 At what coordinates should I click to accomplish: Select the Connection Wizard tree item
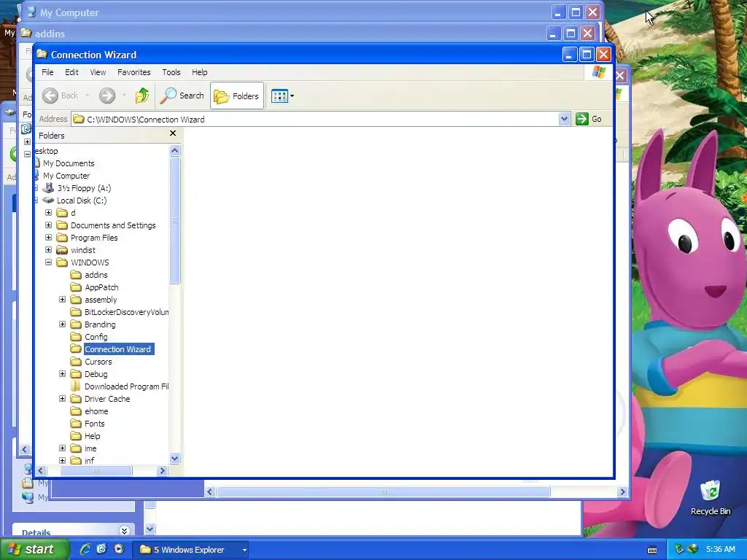117,349
